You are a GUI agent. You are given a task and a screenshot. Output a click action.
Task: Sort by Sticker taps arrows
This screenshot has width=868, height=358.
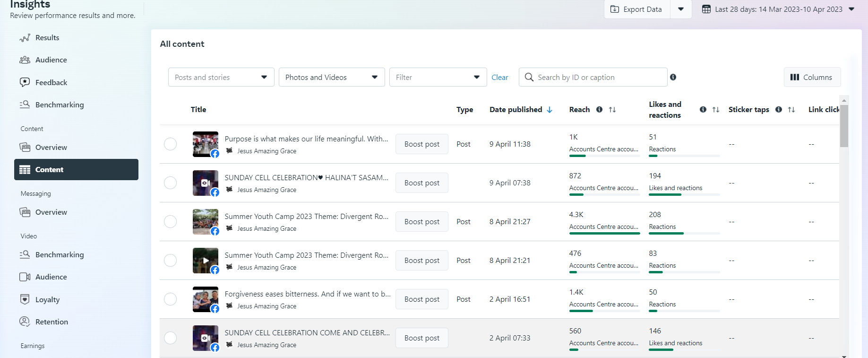pos(791,110)
